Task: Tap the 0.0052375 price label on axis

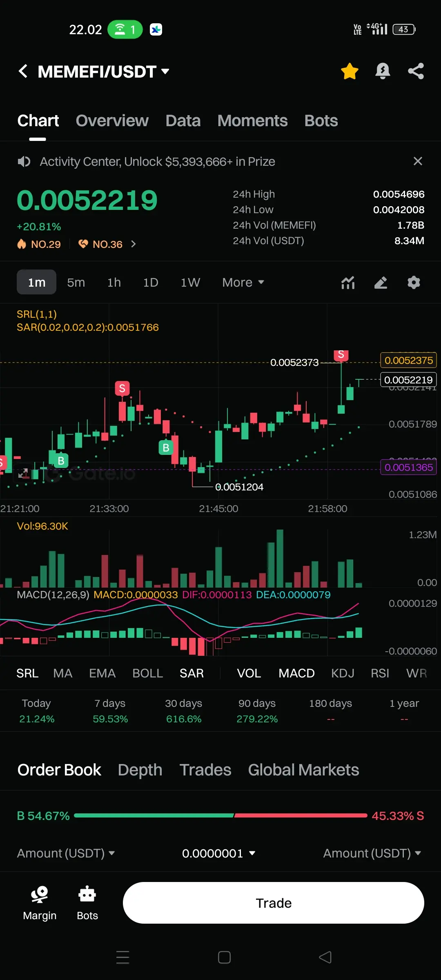Action: coord(408,360)
